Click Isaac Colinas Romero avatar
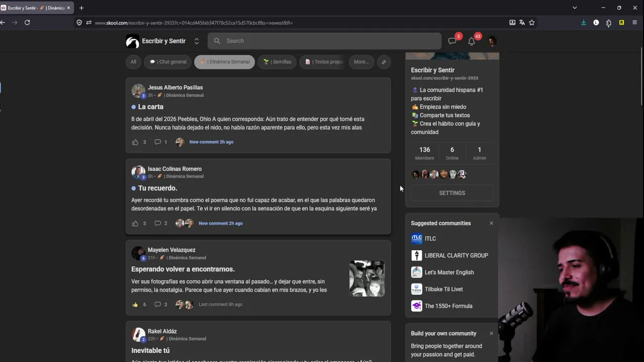Image resolution: width=644 pixels, height=362 pixels. (x=138, y=172)
